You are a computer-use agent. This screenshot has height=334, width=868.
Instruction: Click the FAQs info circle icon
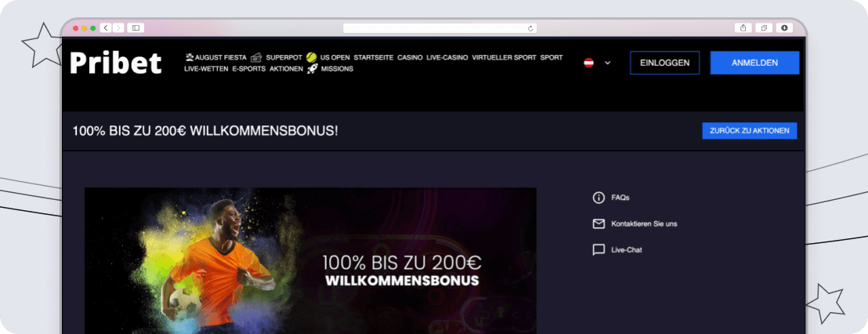tap(599, 198)
